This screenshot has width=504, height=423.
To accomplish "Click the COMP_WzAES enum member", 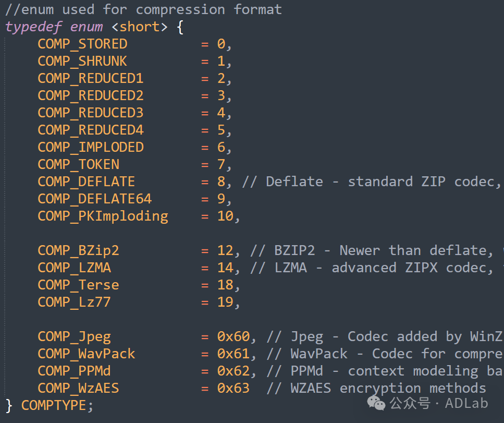I will (x=78, y=388).
